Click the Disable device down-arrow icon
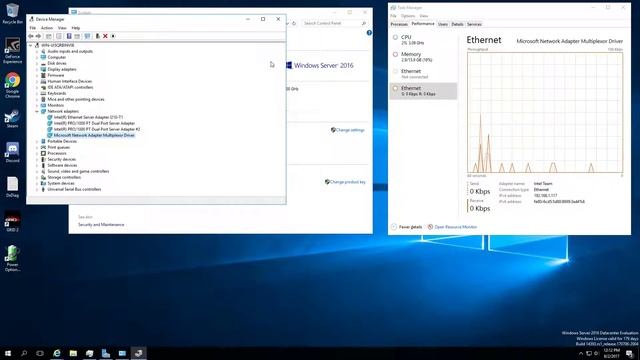The width and height of the screenshot is (640, 360). click(x=113, y=36)
